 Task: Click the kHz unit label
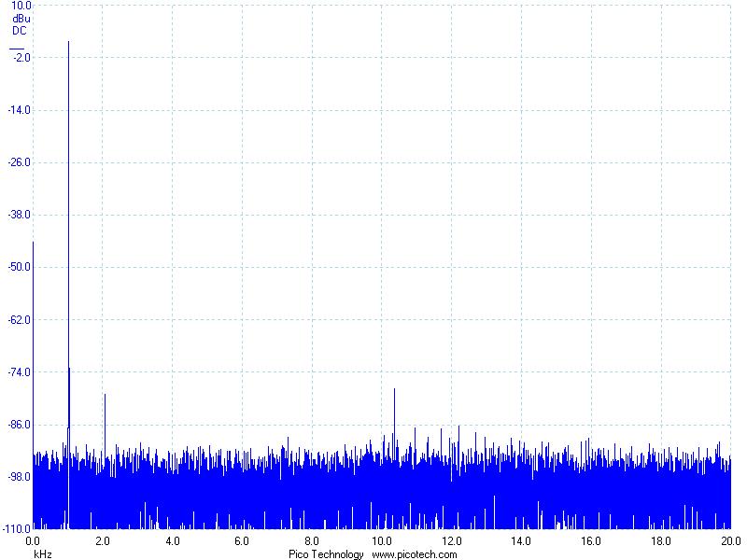tap(43, 554)
